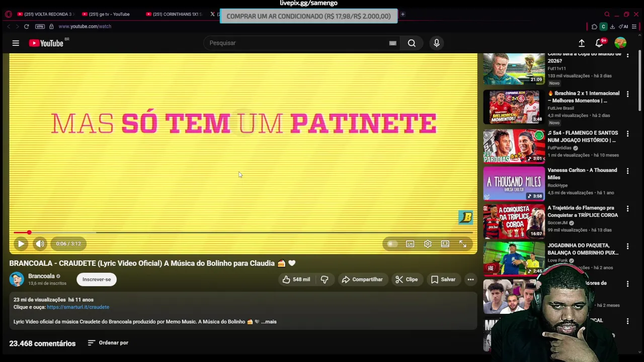Go back in browser history
The height and width of the screenshot is (362, 644).
[9, 27]
